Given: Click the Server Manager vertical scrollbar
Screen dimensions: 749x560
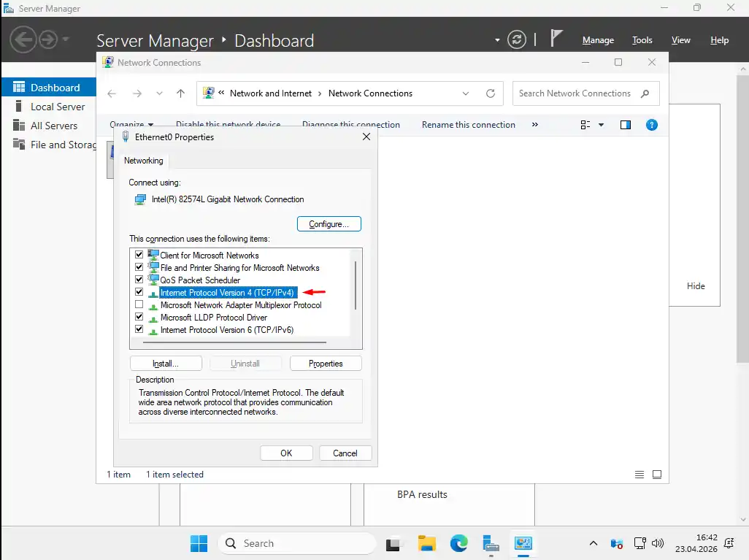Looking at the screenshot, I should click(x=742, y=219).
